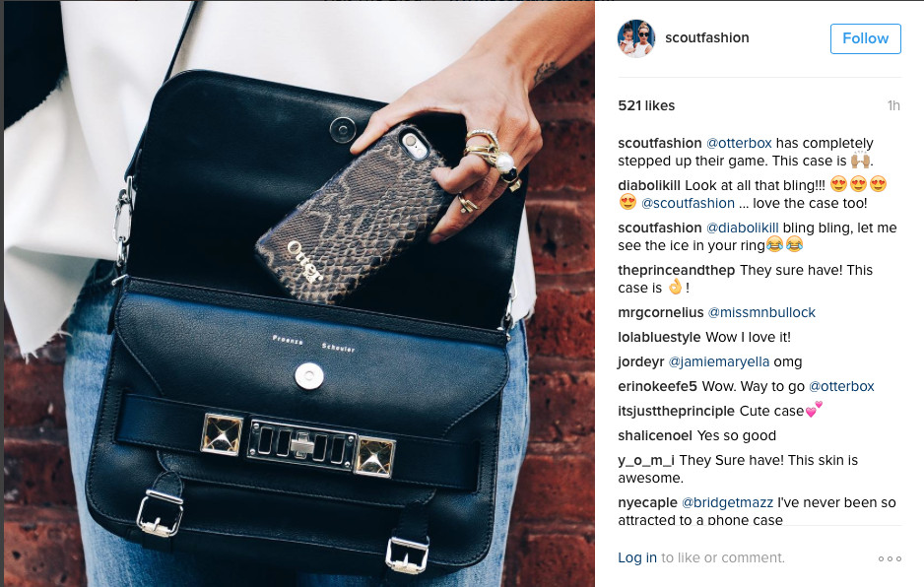Follow the scoutfashion account

pos(865,38)
